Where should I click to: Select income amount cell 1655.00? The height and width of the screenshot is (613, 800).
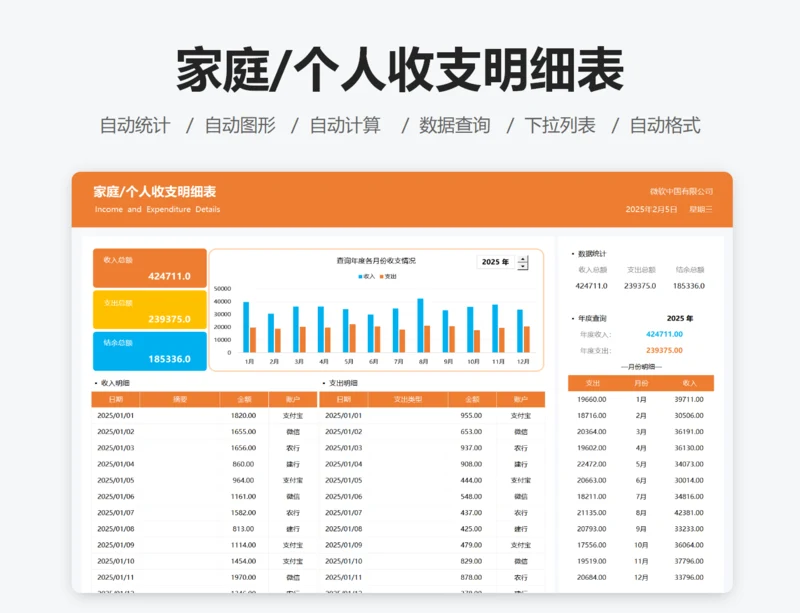243,432
